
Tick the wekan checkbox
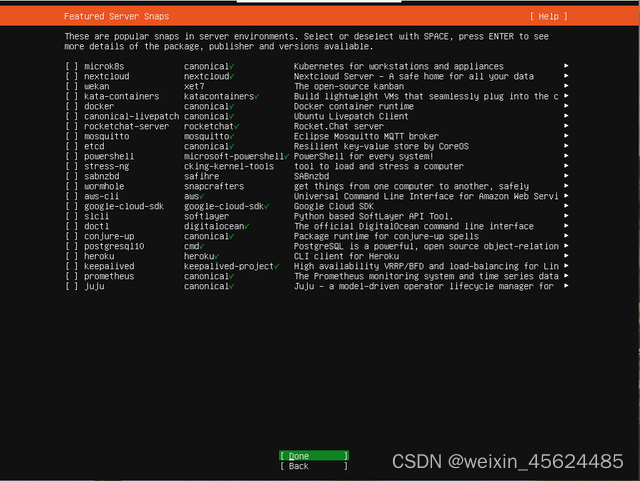click(71, 86)
